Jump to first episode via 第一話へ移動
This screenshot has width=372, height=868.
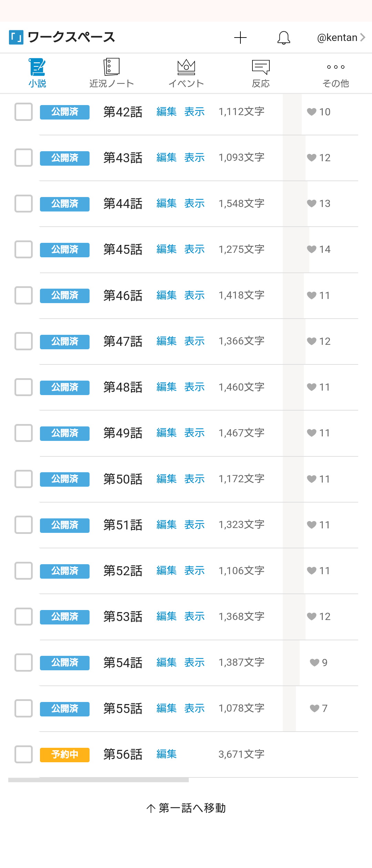click(186, 808)
